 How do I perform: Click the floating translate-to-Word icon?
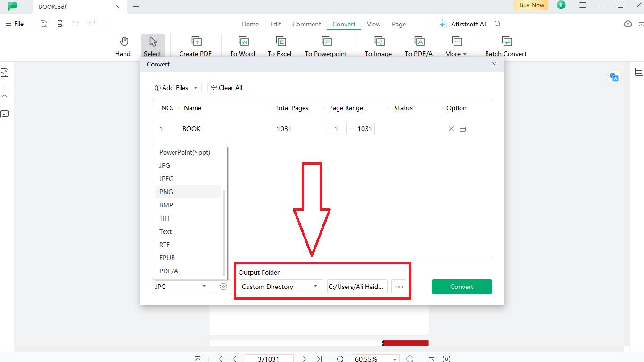(x=614, y=77)
